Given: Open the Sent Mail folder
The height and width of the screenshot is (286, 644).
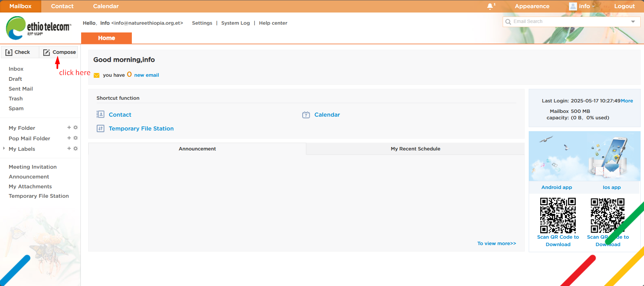Looking at the screenshot, I should [x=21, y=89].
